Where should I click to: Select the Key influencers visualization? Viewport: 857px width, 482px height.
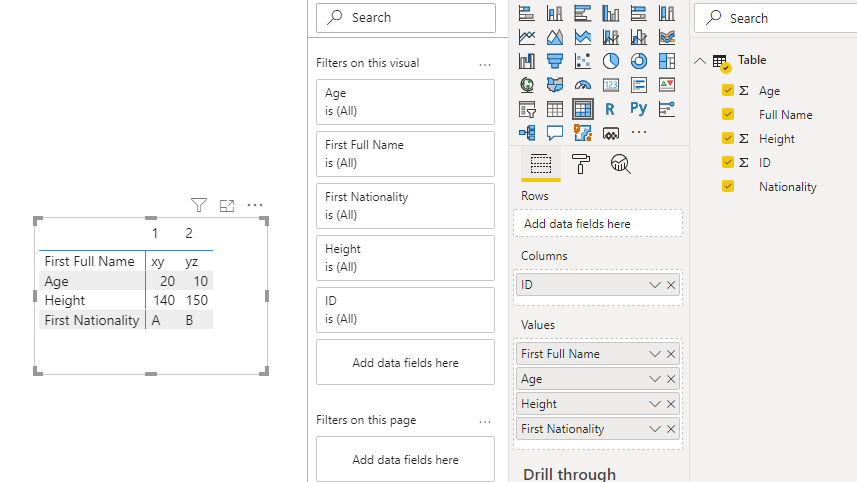(667, 109)
